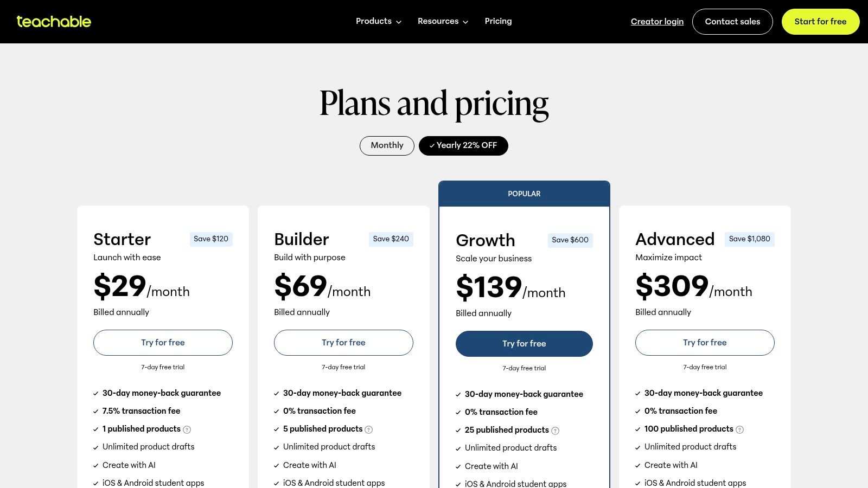Viewport: 868px width, 488px height.
Task: Click the POPULAR banner above Growth
Action: (x=524, y=194)
